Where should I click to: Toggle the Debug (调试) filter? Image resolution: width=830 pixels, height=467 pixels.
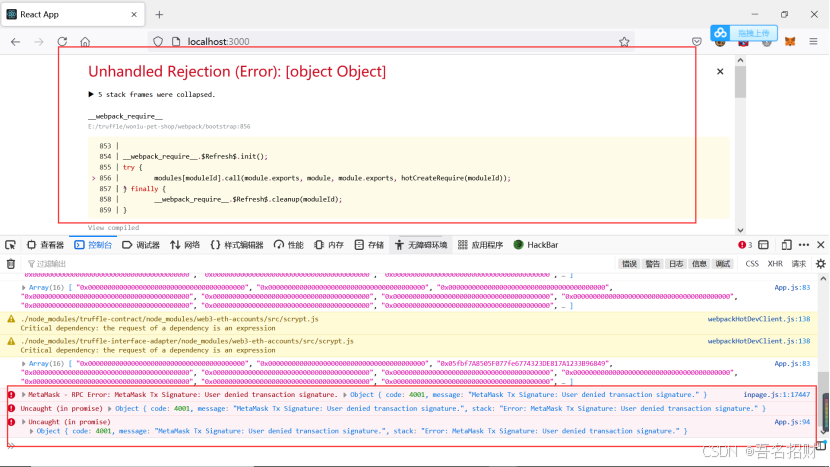coord(723,264)
